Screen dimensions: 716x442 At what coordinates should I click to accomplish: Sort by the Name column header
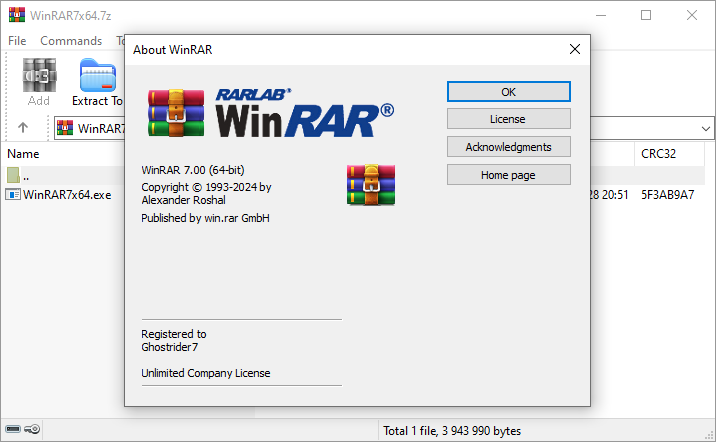pyautogui.click(x=23, y=154)
